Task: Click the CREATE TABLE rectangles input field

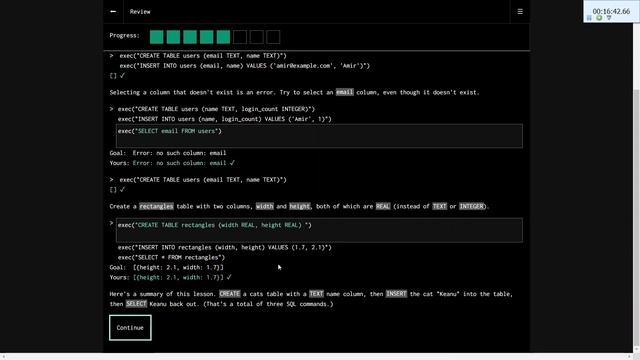Action: pos(319,230)
